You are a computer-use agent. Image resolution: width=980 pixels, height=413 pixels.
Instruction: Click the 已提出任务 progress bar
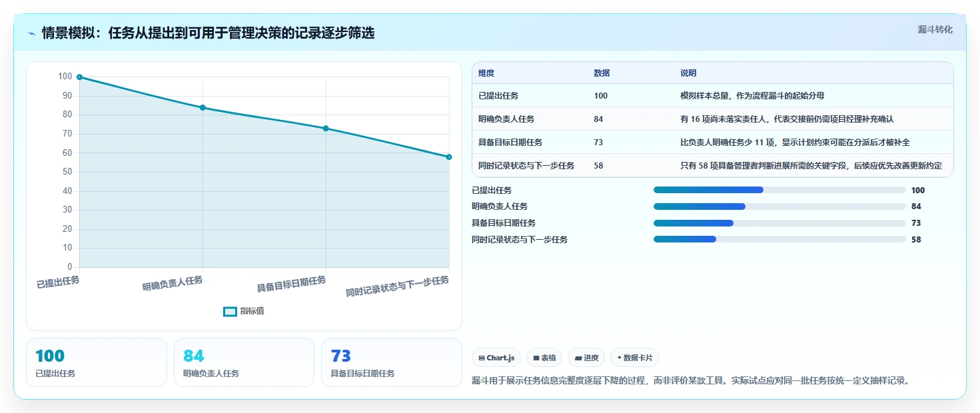tap(779, 190)
